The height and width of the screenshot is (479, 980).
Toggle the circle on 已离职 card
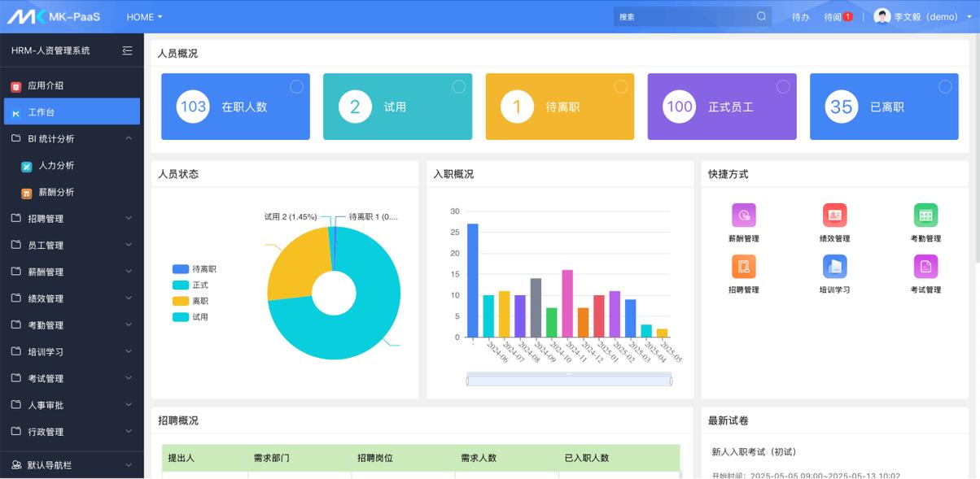pyautogui.click(x=945, y=87)
